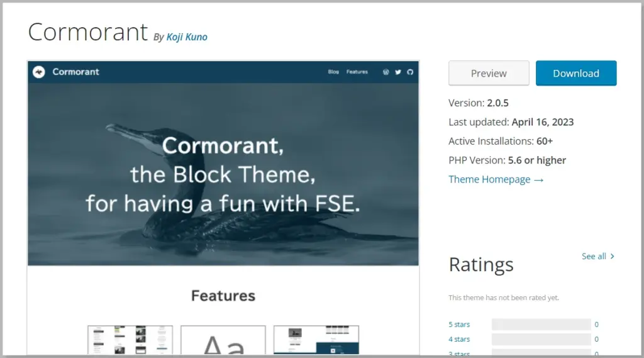Click the Cormorant page title

coord(88,32)
